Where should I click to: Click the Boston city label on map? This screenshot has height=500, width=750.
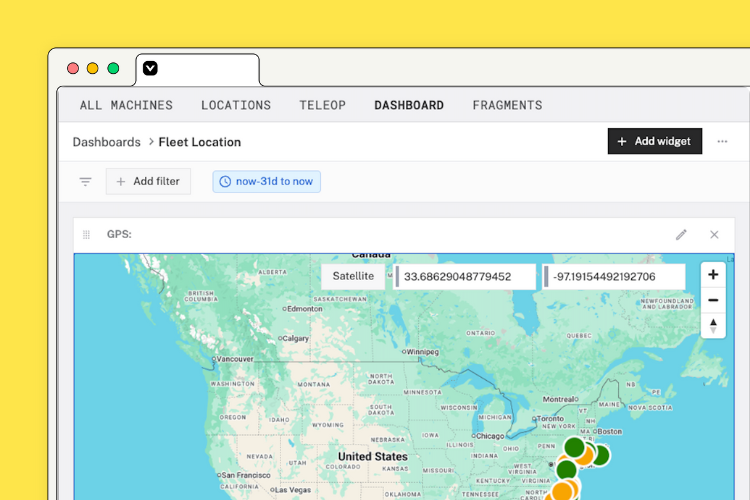coord(610,431)
